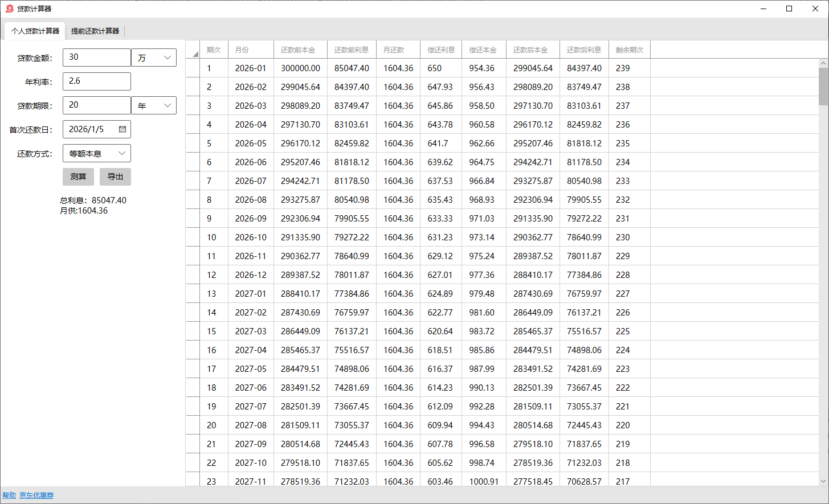Open the 年 loan term unit dropdown
Image resolution: width=829 pixels, height=504 pixels.
154,105
